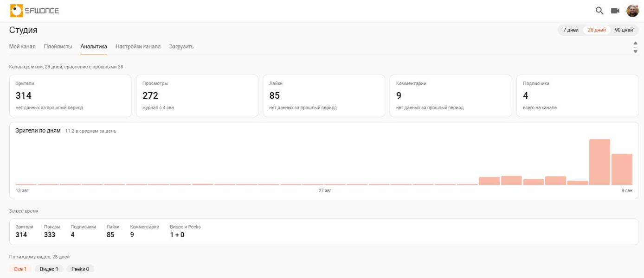
Task: Click the Sawonce logo
Action: 34,10
